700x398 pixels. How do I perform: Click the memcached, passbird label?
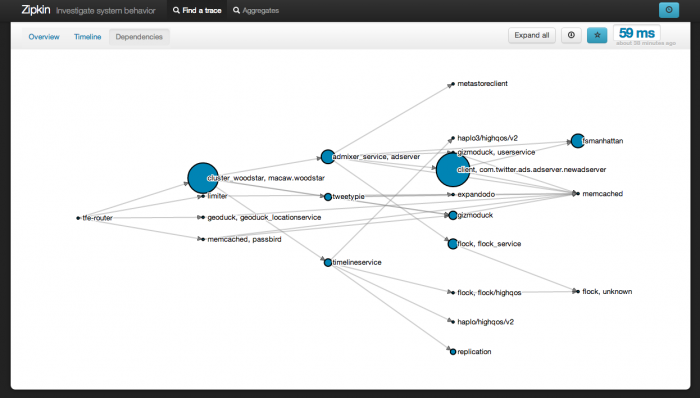tap(244, 239)
